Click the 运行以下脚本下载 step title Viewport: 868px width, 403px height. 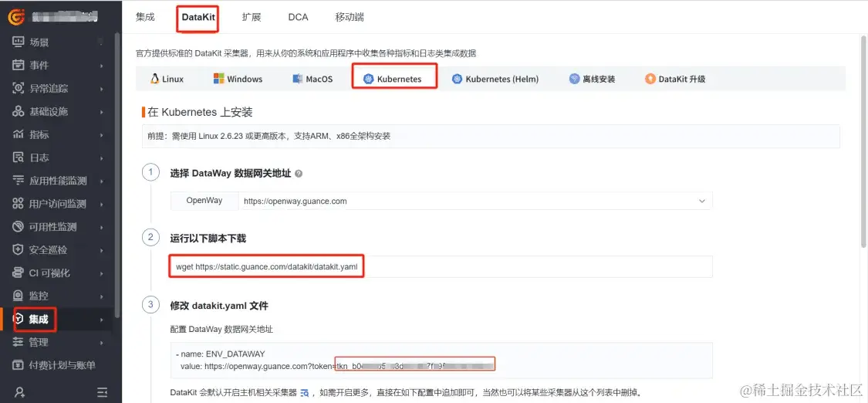208,239
